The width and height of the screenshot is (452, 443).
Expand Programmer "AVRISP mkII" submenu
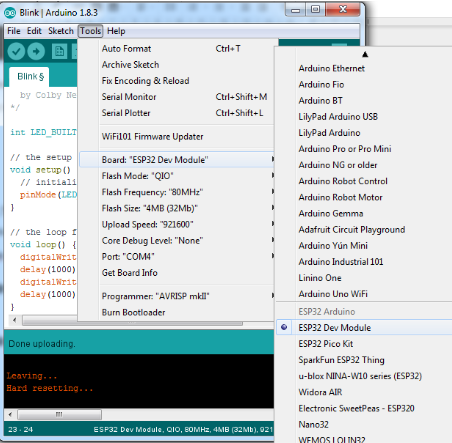(x=177, y=296)
